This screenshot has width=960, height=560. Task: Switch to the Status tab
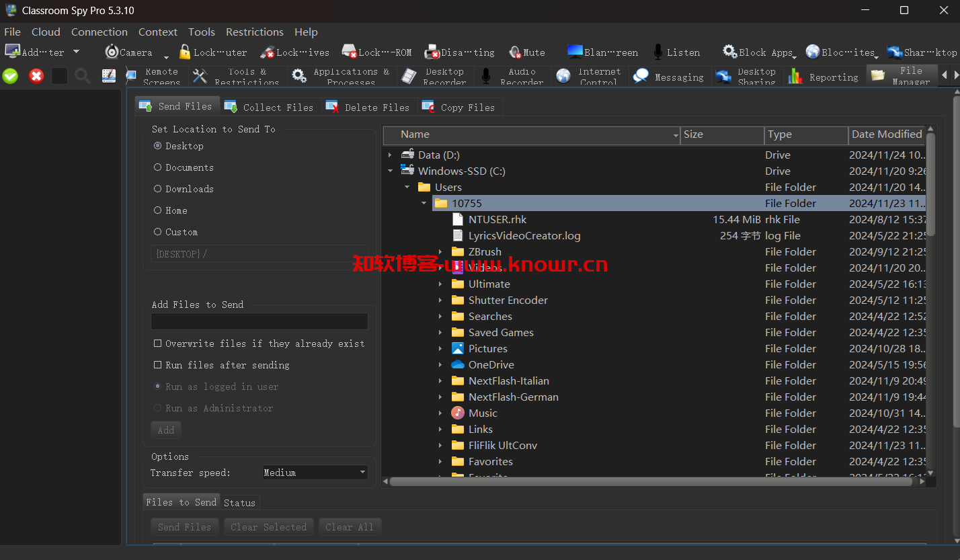(x=239, y=502)
